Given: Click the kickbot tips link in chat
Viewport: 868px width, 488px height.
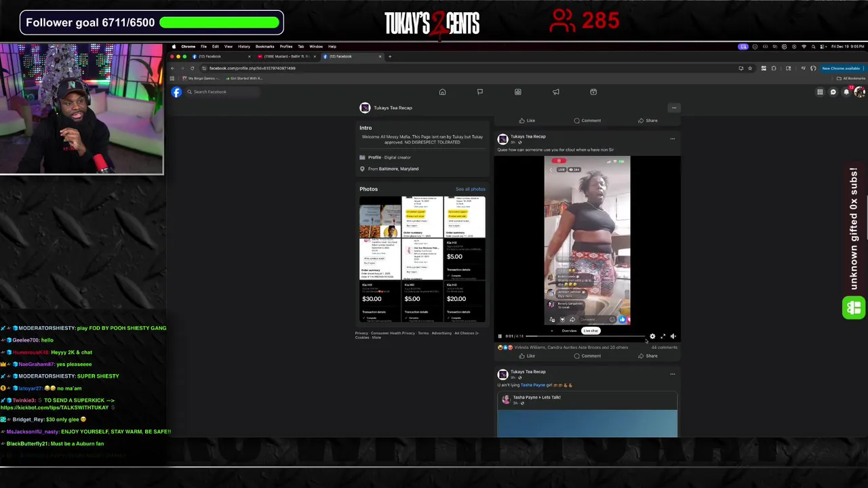Looking at the screenshot, I should point(54,407).
